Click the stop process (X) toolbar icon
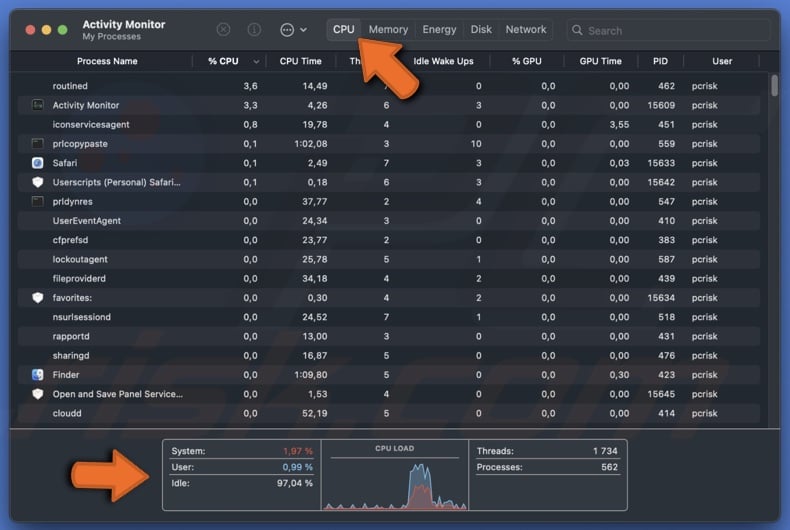The height and width of the screenshot is (530, 790). tap(223, 30)
